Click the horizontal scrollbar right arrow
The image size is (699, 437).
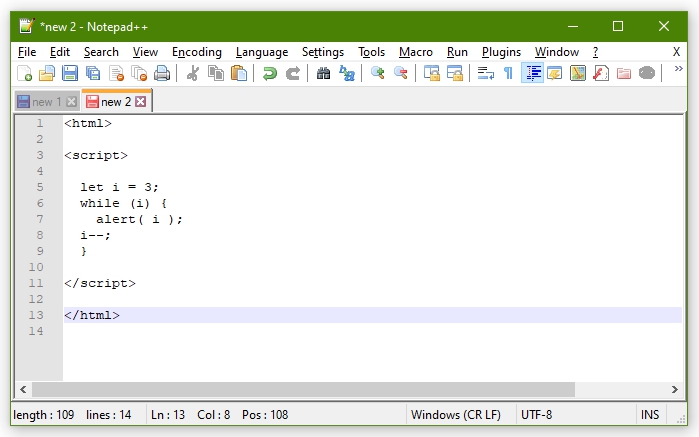(x=675, y=390)
